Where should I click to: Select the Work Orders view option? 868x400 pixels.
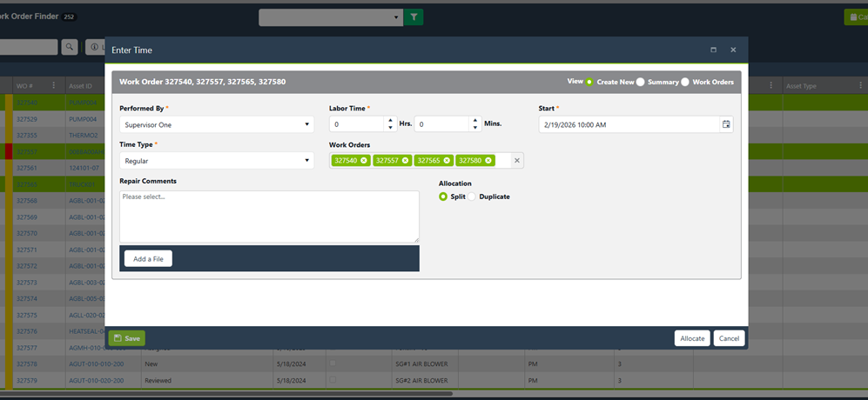click(x=685, y=82)
